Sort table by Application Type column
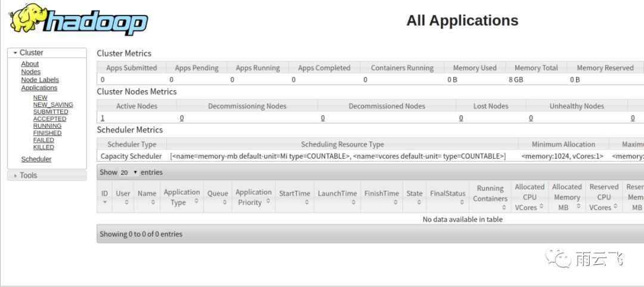 pos(182,196)
